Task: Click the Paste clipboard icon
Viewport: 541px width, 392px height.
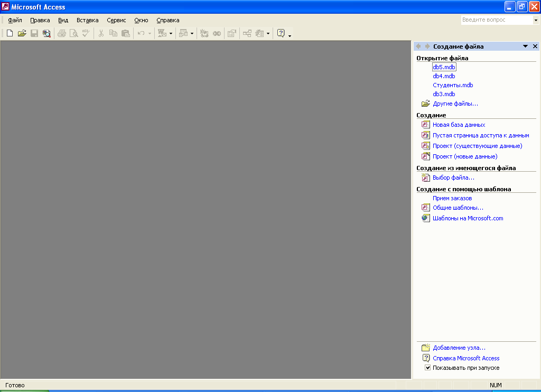Action: click(x=126, y=33)
